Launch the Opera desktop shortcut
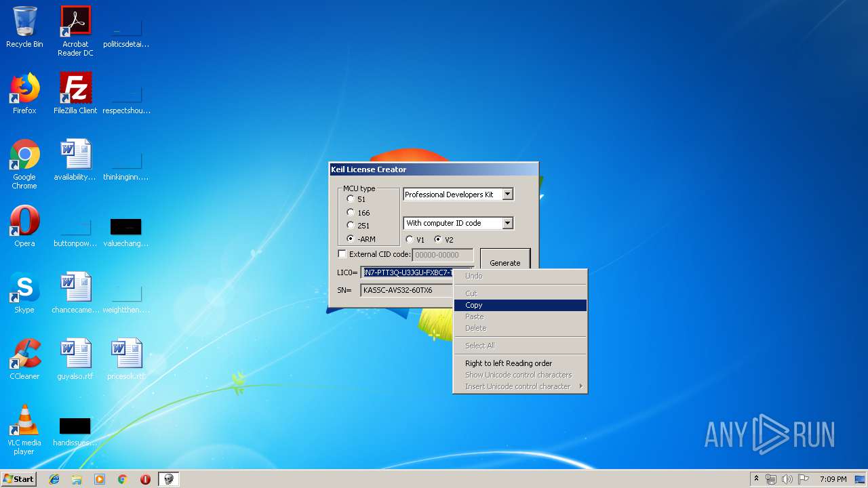 (24, 226)
